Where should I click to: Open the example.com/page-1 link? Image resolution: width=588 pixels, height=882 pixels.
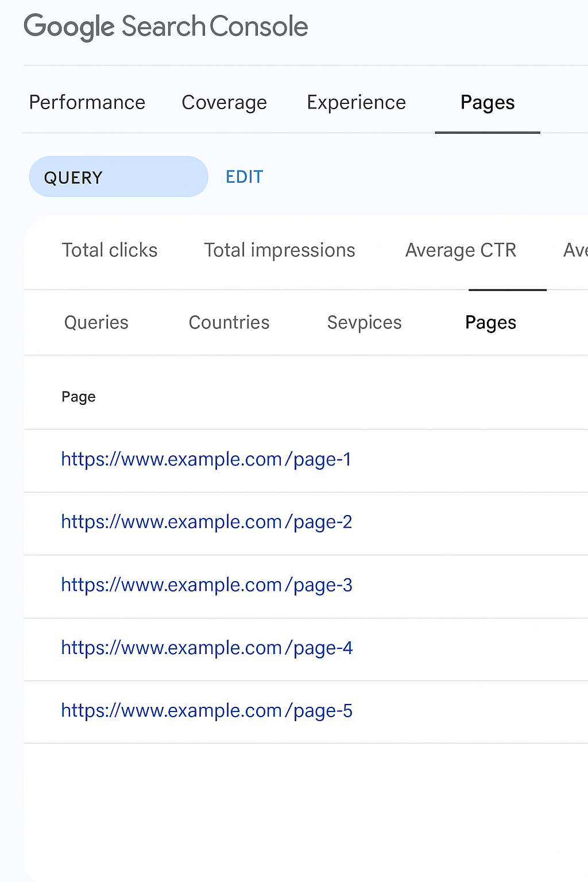[x=206, y=459]
